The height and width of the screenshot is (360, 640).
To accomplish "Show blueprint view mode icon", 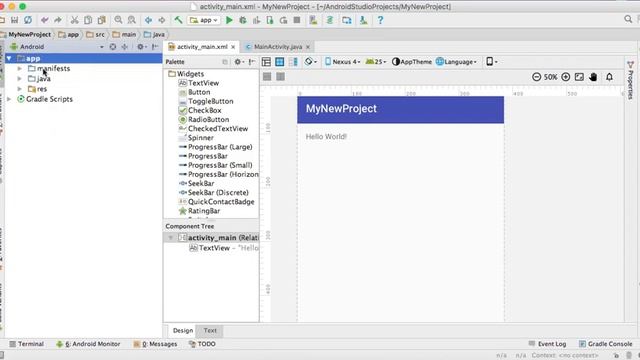I will tap(280, 62).
